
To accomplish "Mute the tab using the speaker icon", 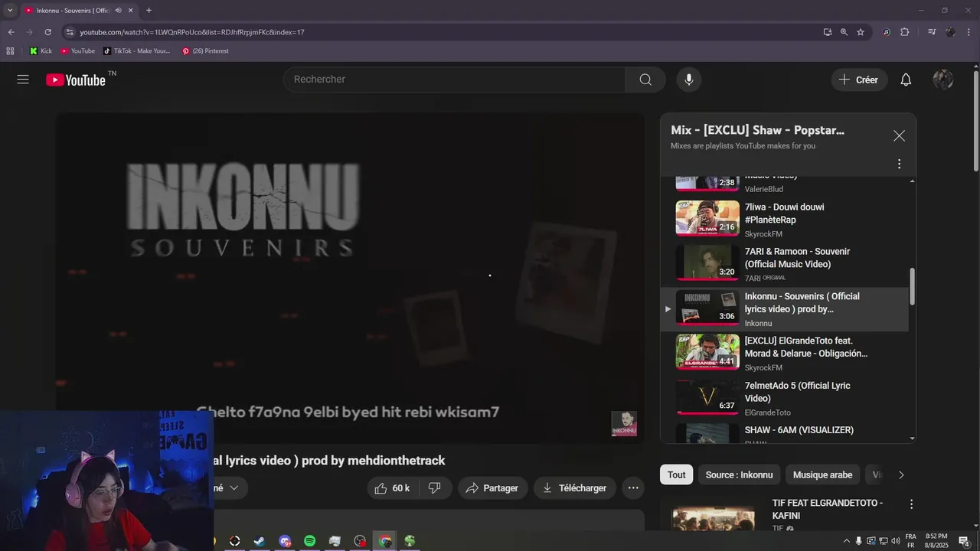I will tap(118, 11).
